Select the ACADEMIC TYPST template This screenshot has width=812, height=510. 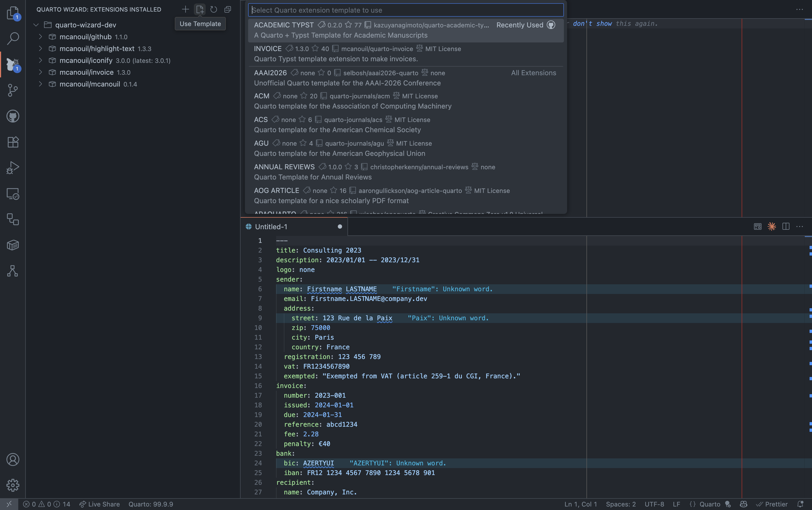371,30
